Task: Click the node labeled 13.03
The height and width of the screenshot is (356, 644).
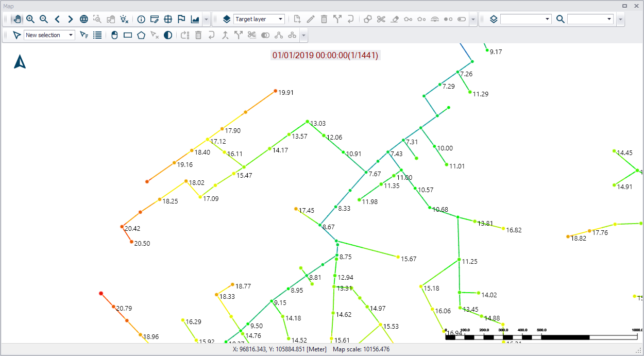Action: [x=307, y=122]
